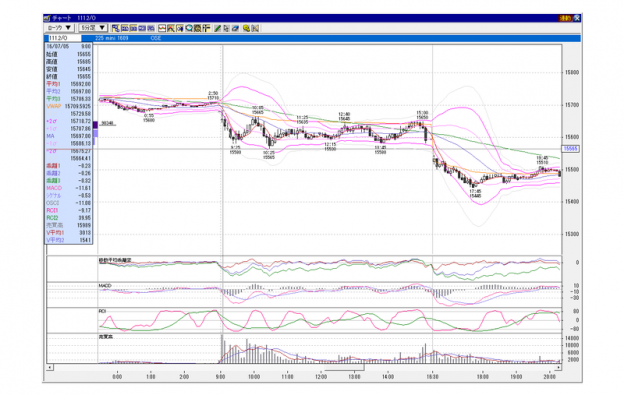
Task: Click the first chart layout icon in toolbar
Action: [115, 28]
